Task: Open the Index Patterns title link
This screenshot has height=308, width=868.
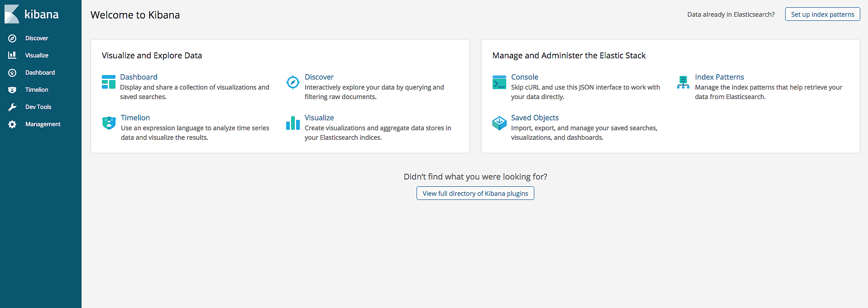Action: tap(719, 77)
